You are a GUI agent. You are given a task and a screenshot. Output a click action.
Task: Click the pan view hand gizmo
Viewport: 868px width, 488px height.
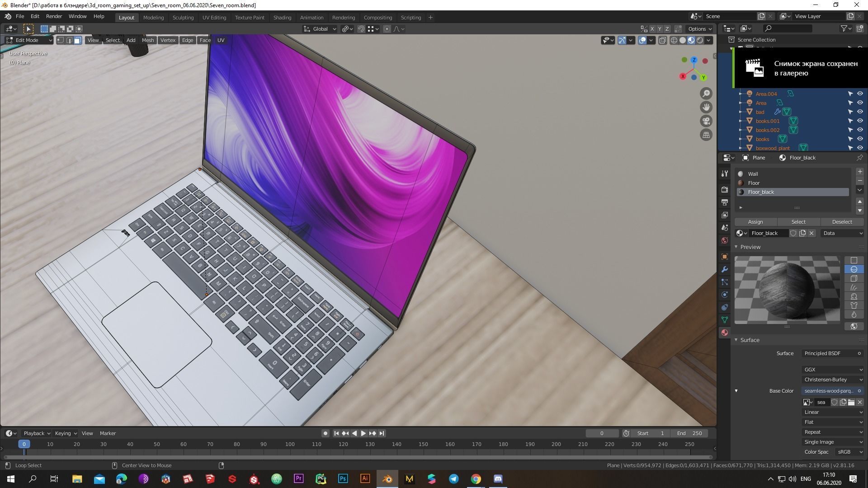click(706, 108)
